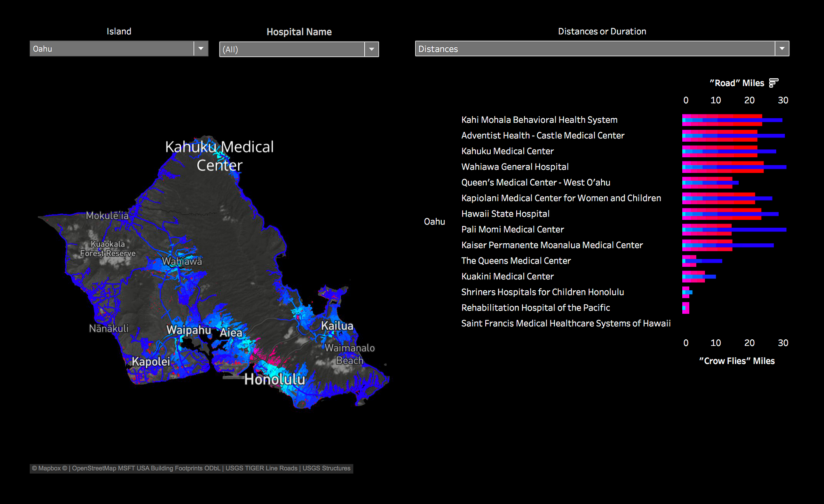The width and height of the screenshot is (824, 504).
Task: Open the Distances or Duration dropdown
Action: tap(782, 49)
